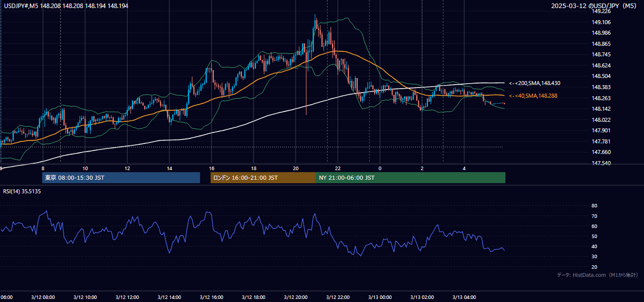Click hour label 14 under the candlestick chart

[x=169, y=168]
